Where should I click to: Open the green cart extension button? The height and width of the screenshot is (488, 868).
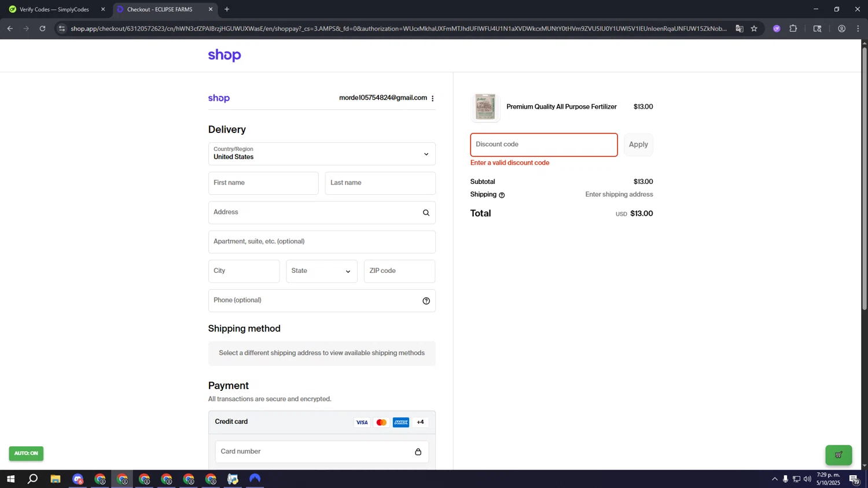tap(838, 454)
